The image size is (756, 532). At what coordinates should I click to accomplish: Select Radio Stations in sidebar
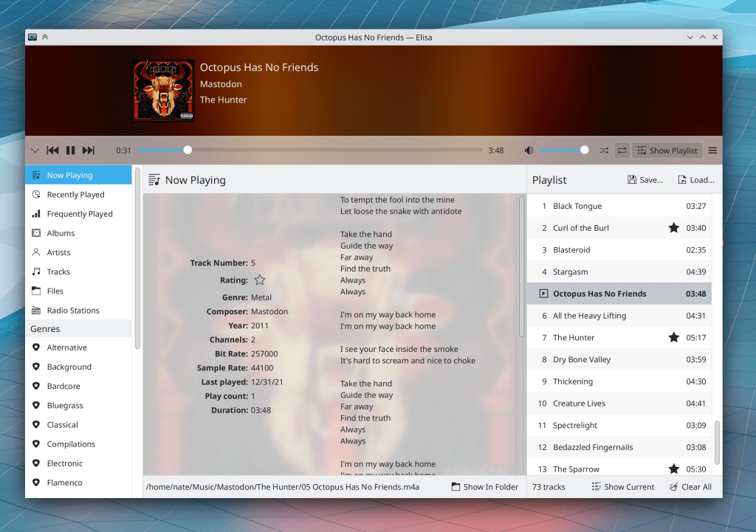72,311
